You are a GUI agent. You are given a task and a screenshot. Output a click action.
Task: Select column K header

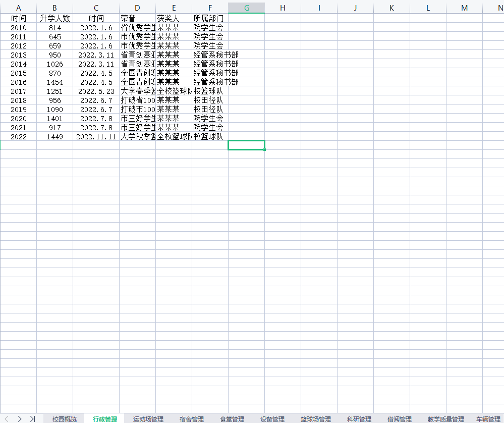391,8
